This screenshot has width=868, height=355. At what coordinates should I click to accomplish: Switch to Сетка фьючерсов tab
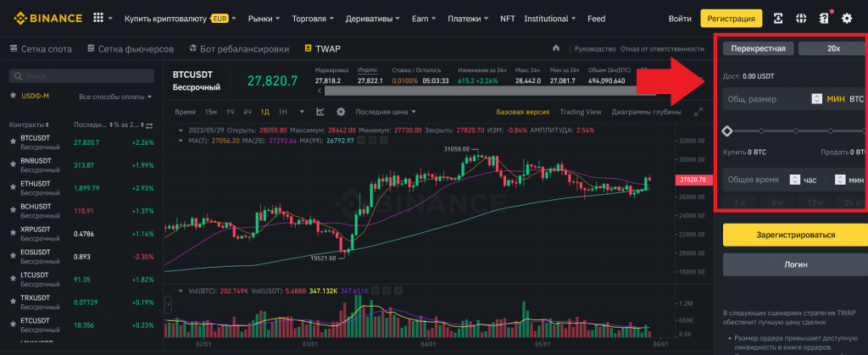click(133, 49)
